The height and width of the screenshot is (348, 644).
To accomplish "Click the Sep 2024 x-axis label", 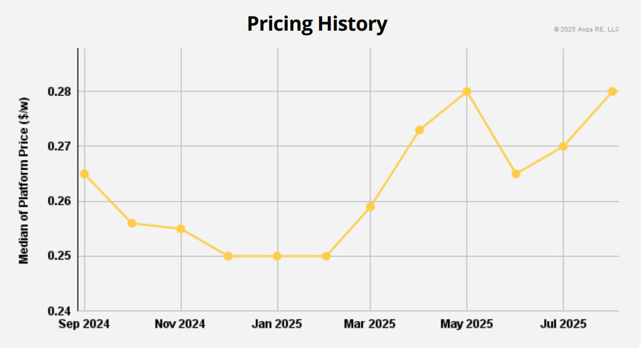I will tap(84, 324).
